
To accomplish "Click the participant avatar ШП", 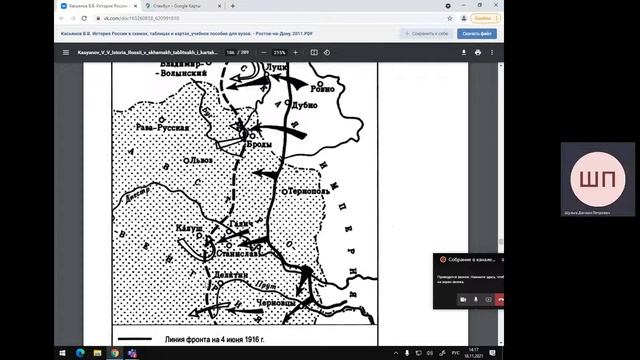I will (x=598, y=179).
